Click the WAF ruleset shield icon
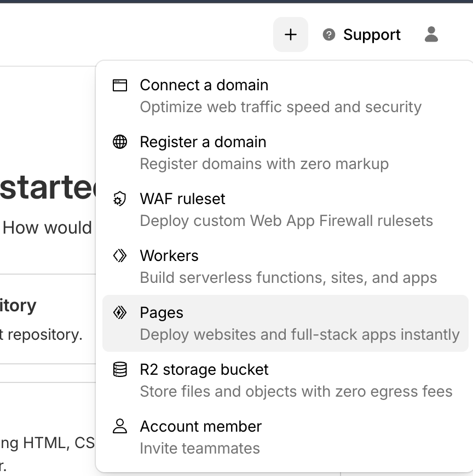 pos(120,199)
